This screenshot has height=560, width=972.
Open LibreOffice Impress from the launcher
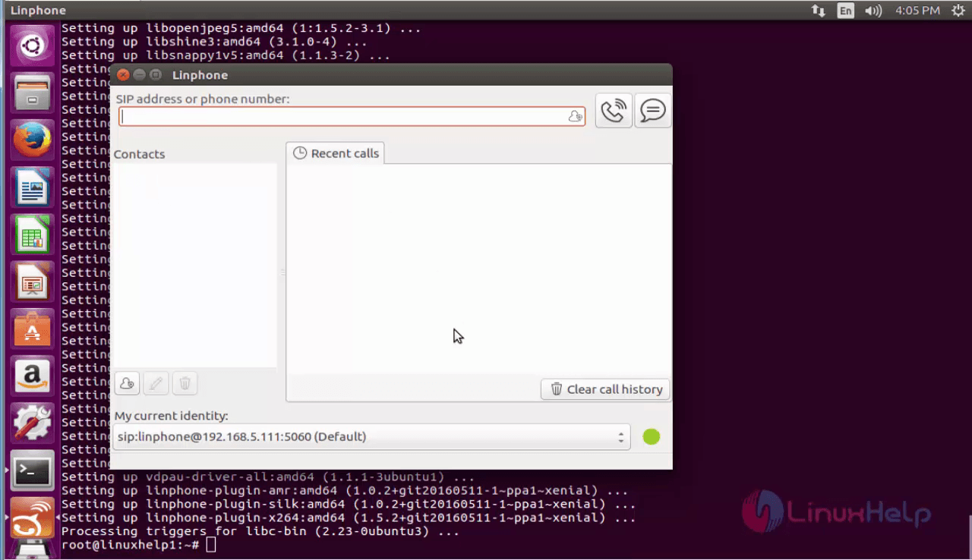32,282
